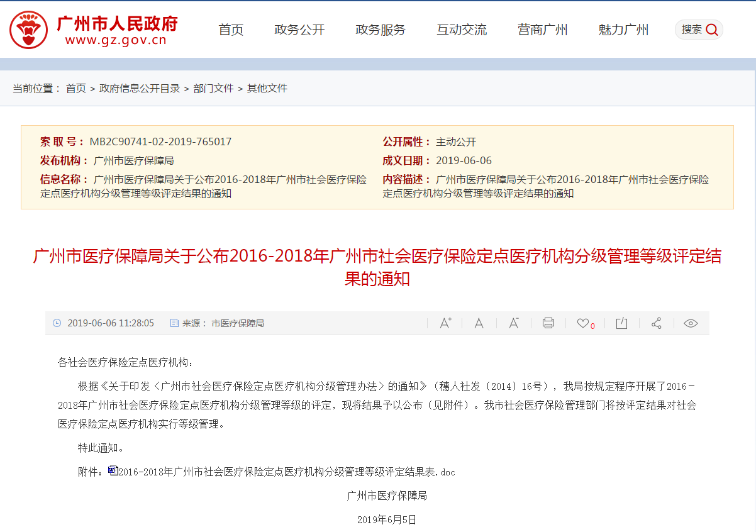Click the 其他文件 breadcrumb link

point(267,89)
